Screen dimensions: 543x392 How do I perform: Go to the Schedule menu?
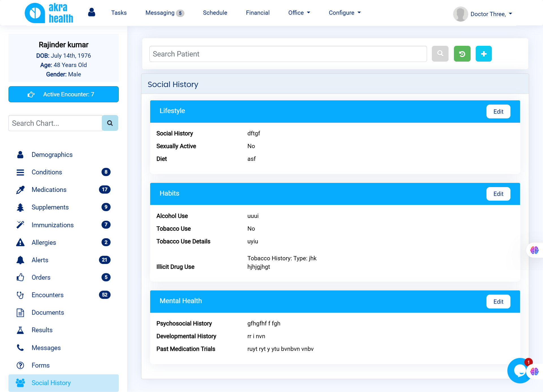click(215, 13)
